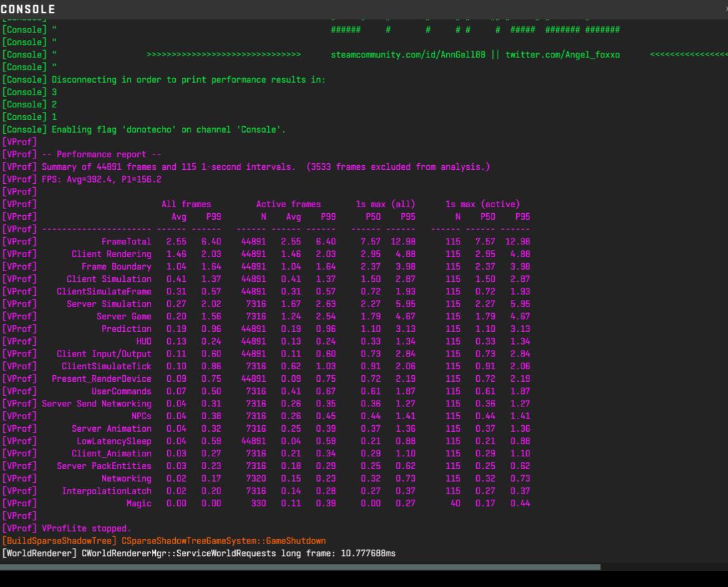Click the FrameTotal 1s max P95 value 12.98 under '1s max (all)'

(x=403, y=241)
